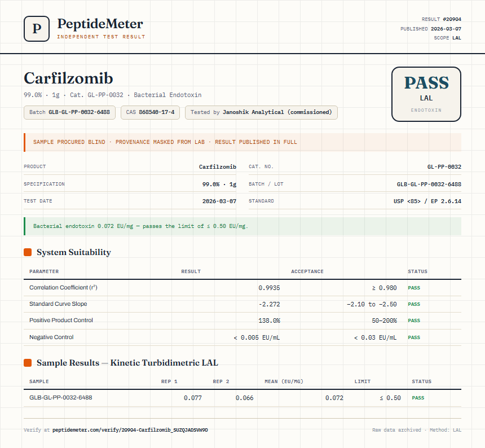The height and width of the screenshot is (448, 485).
Task: Open the peptidemeter.com verify link
Action: [130, 430]
